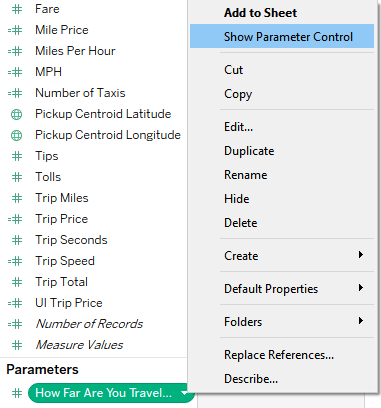Image resolution: width=381 pixels, height=408 pixels.
Task: Expand the Create submenu
Action: pos(360,255)
